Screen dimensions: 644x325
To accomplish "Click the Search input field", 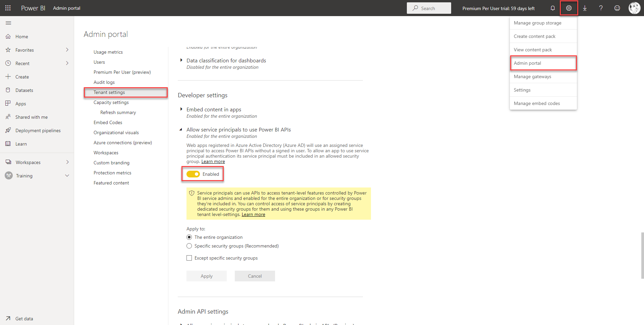I will pos(429,8).
